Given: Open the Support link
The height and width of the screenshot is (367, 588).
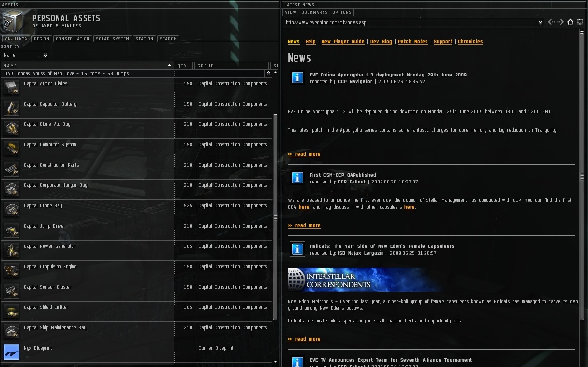Looking at the screenshot, I should click(443, 42).
